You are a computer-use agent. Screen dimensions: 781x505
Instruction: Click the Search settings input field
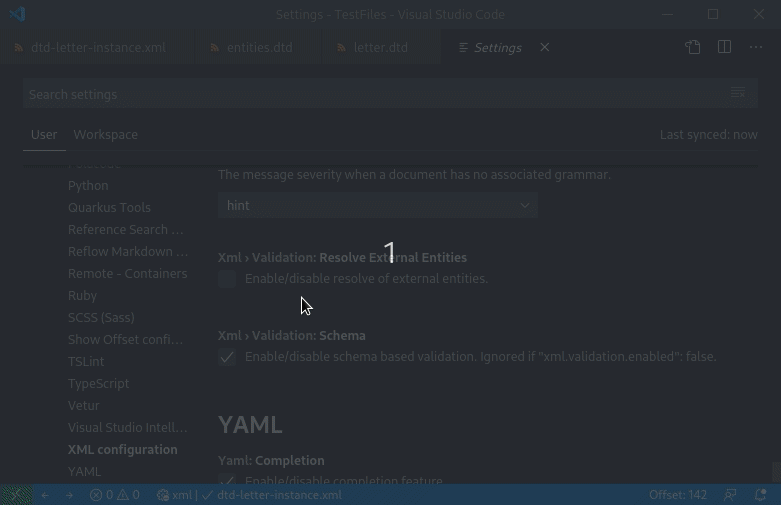[370, 94]
